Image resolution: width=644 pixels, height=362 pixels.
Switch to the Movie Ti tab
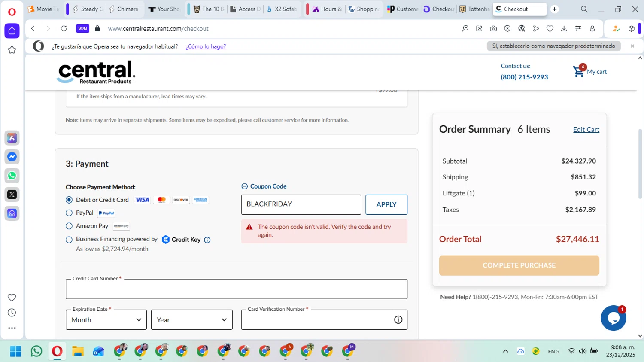[x=43, y=9]
